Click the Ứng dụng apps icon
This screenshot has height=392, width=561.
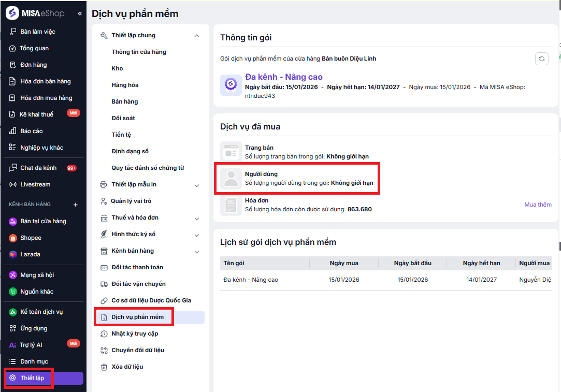(12, 328)
